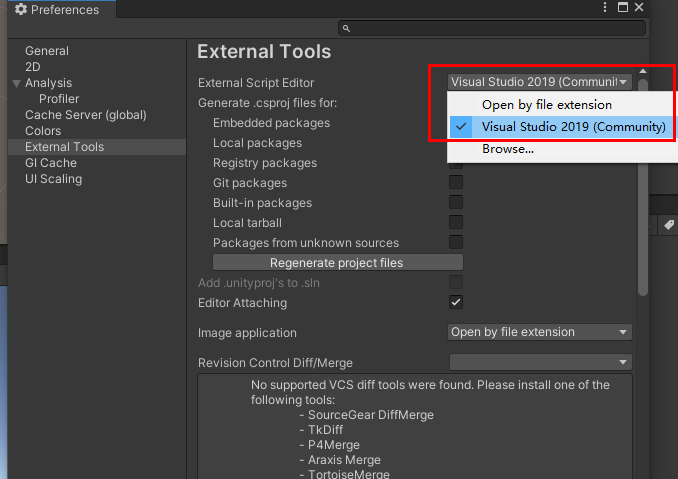Open GI Cache preferences
678x479 pixels.
(51, 163)
